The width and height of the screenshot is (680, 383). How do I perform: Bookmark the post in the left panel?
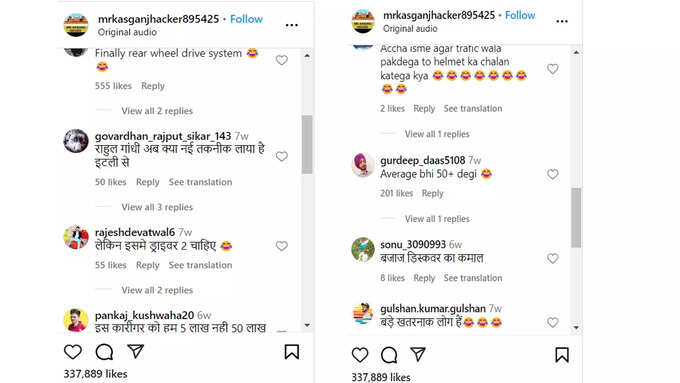(x=291, y=352)
